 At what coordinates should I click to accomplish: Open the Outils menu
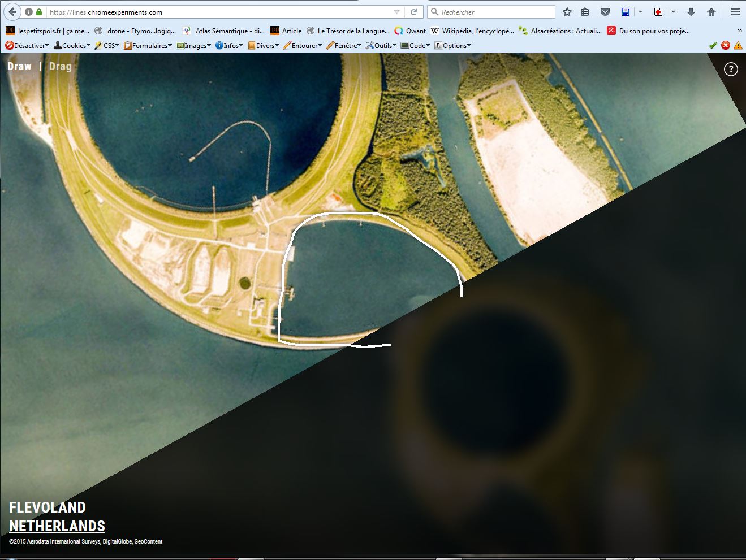pos(381,45)
